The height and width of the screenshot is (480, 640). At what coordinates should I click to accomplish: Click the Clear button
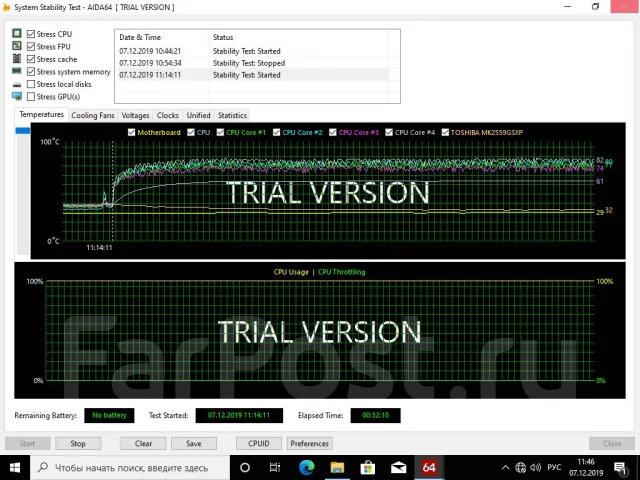point(143,443)
